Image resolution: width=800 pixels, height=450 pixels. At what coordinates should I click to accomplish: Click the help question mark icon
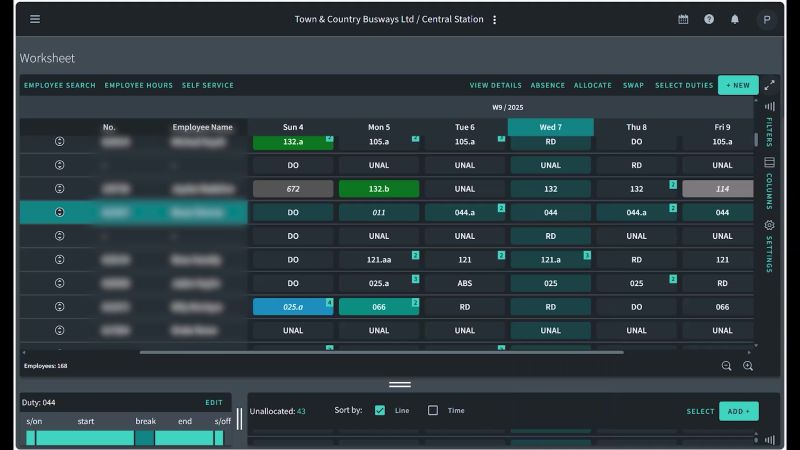click(x=709, y=19)
